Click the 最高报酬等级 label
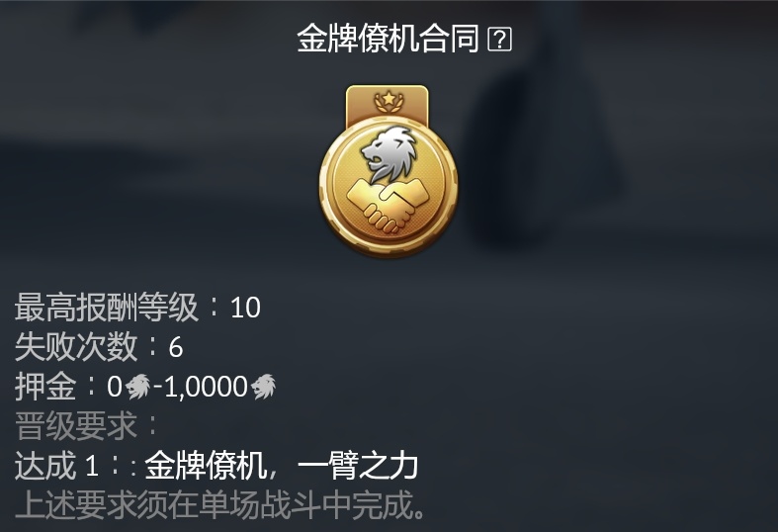Viewport: 778px width, 532px height. [x=106, y=308]
